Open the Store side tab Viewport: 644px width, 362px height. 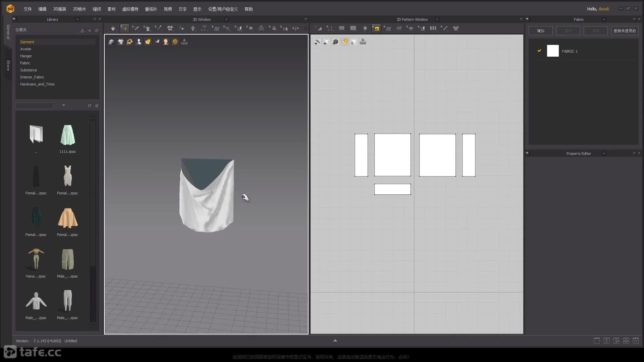tap(8, 66)
